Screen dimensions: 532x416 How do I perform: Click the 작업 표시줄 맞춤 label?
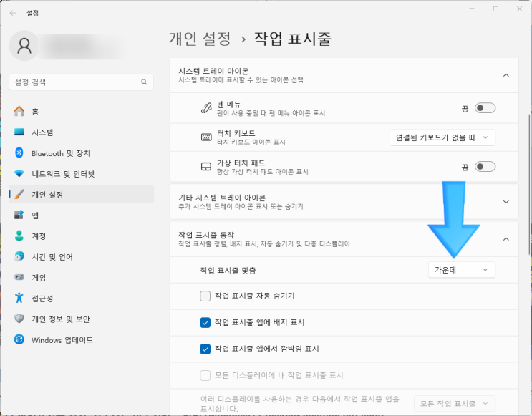tap(228, 271)
